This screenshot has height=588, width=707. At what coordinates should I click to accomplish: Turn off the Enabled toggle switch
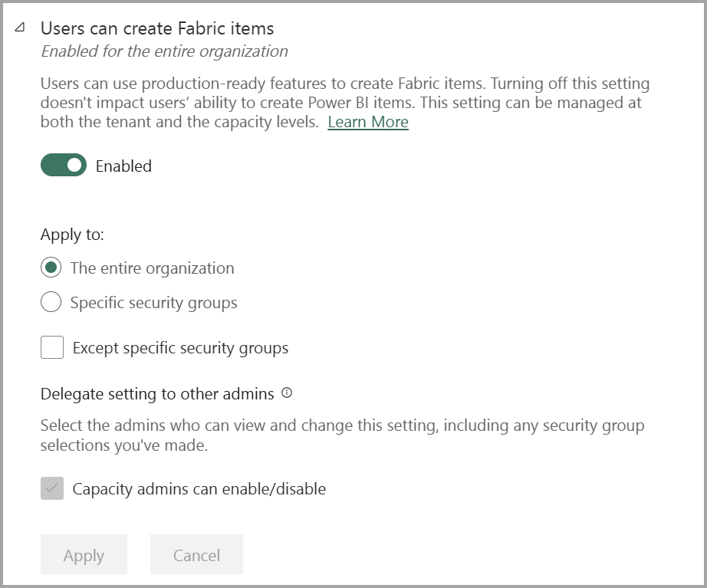[64, 166]
